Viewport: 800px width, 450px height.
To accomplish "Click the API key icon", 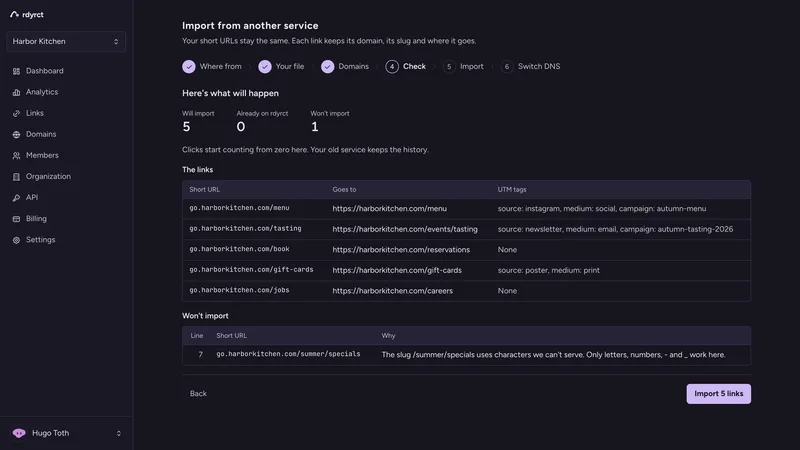I will (16, 198).
